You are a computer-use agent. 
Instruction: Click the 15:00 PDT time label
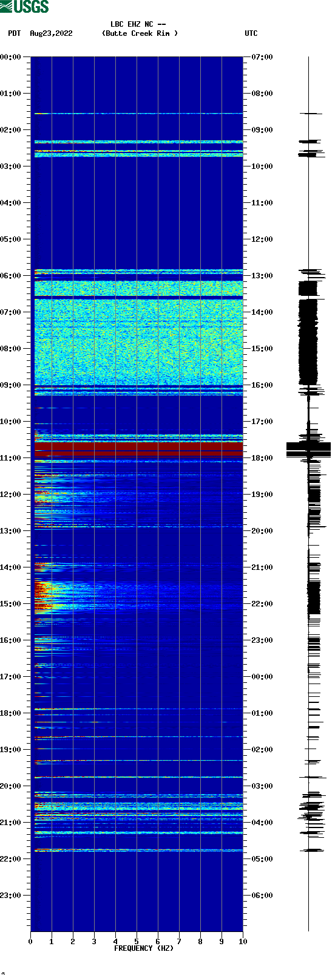(11, 604)
